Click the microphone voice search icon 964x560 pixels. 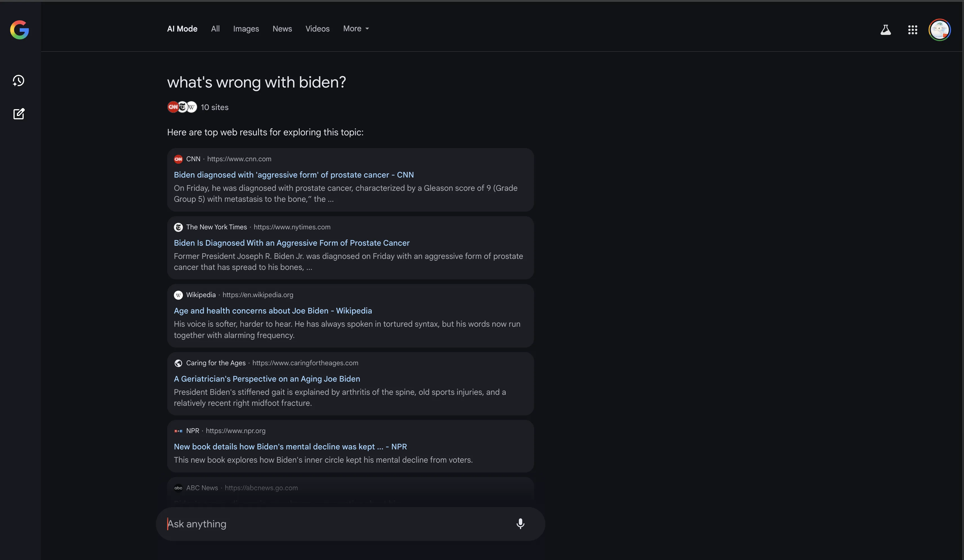pos(520,524)
